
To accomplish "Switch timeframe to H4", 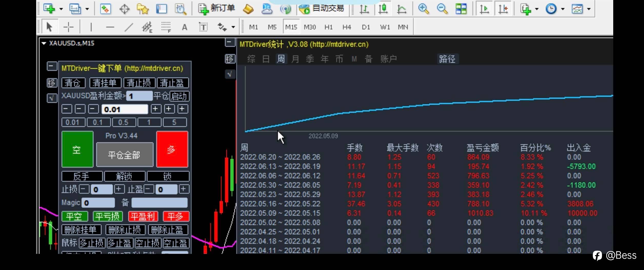I will pos(347,27).
